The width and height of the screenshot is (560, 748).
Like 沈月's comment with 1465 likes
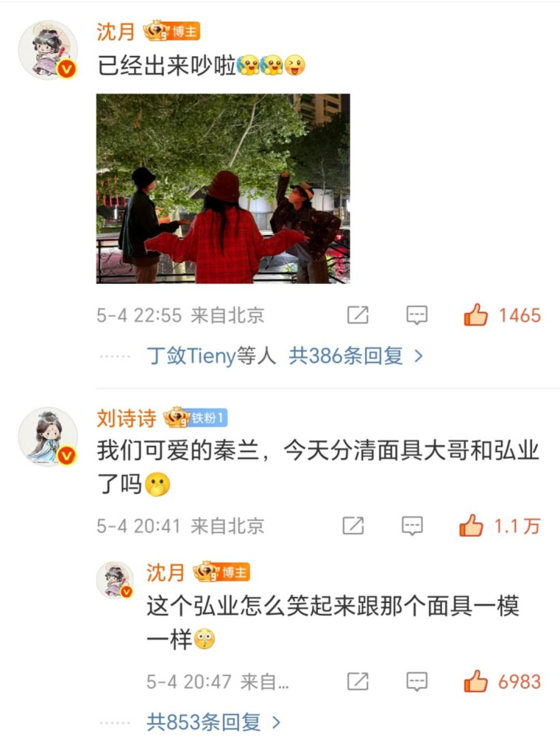(x=476, y=315)
